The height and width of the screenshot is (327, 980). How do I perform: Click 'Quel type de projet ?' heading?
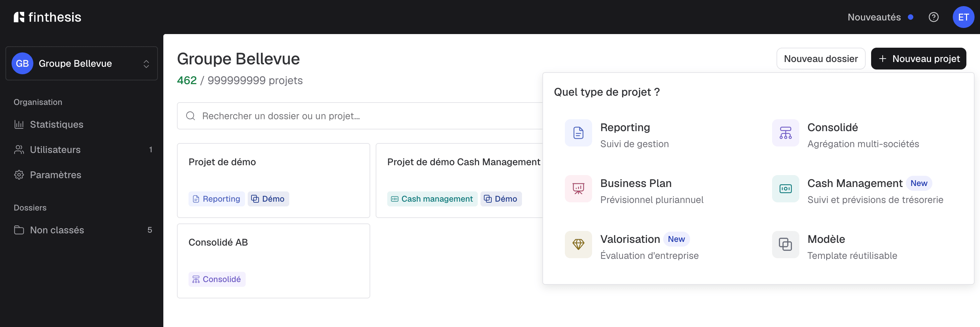[x=607, y=92]
